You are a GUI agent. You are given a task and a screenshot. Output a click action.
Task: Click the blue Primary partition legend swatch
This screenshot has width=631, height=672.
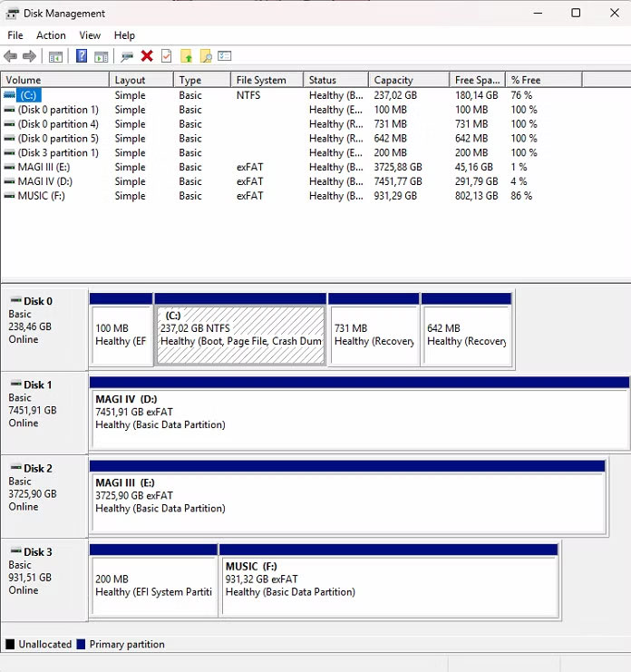tap(82, 645)
